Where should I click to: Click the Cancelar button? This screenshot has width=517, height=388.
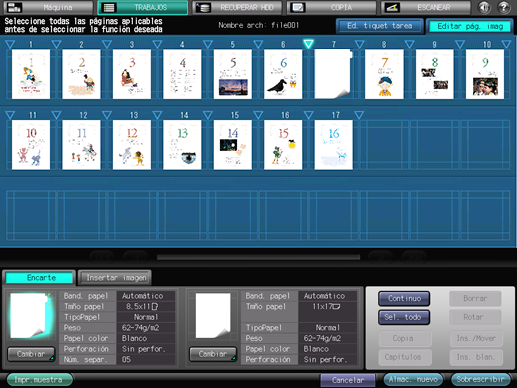click(x=348, y=380)
